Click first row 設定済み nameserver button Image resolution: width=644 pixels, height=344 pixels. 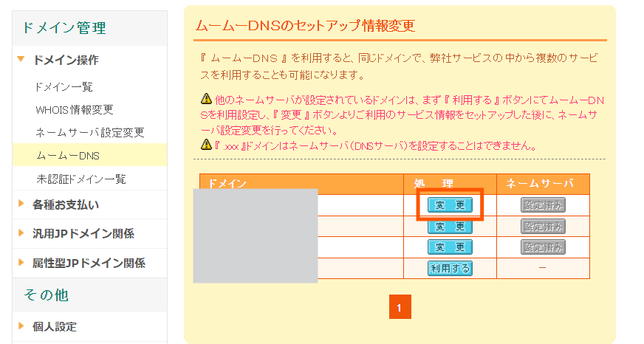coord(543,205)
